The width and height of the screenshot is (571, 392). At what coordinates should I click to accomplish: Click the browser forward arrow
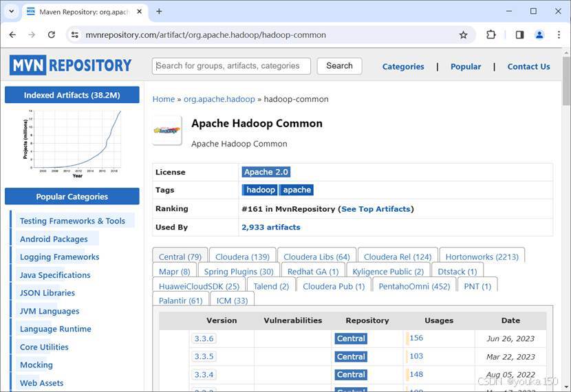coord(32,35)
